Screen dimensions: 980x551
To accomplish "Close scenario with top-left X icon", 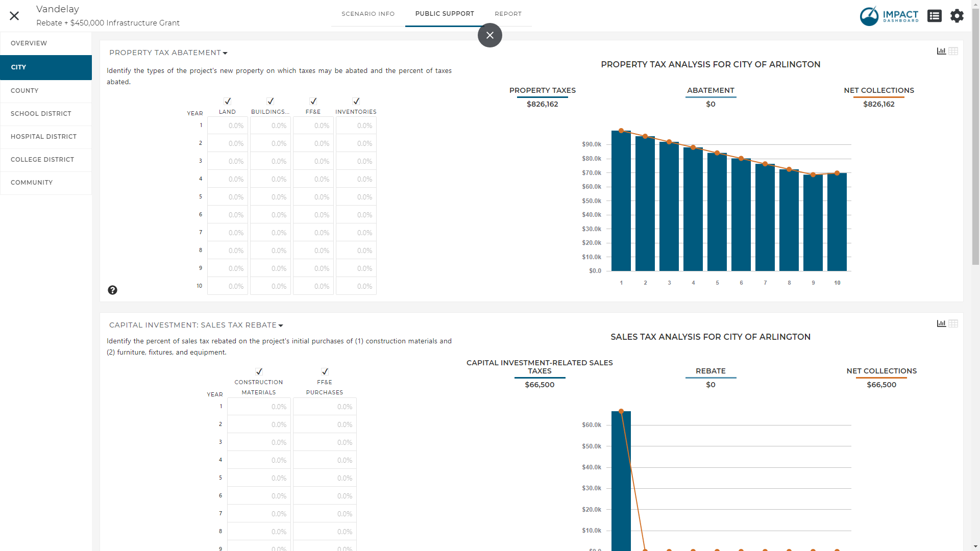I will (14, 16).
